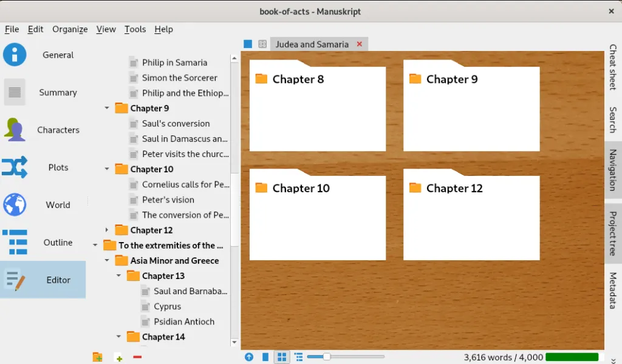Toggle the outline list view mode
Screen dimensions: 622x364
point(298,357)
